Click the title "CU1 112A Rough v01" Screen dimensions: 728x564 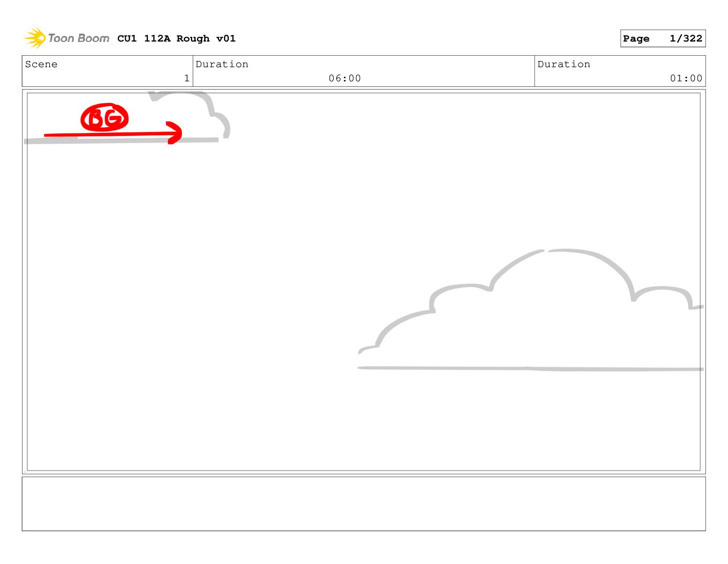176,38
